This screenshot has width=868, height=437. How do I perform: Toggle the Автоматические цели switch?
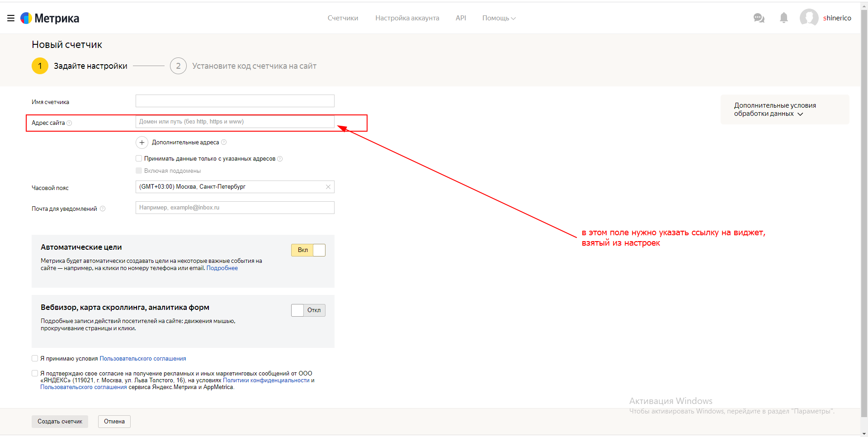click(308, 250)
